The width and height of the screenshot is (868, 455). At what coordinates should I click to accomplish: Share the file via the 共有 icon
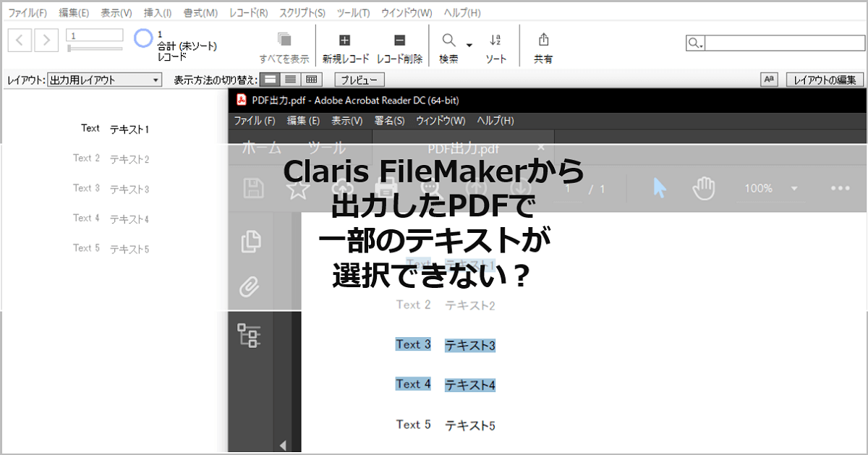(543, 40)
